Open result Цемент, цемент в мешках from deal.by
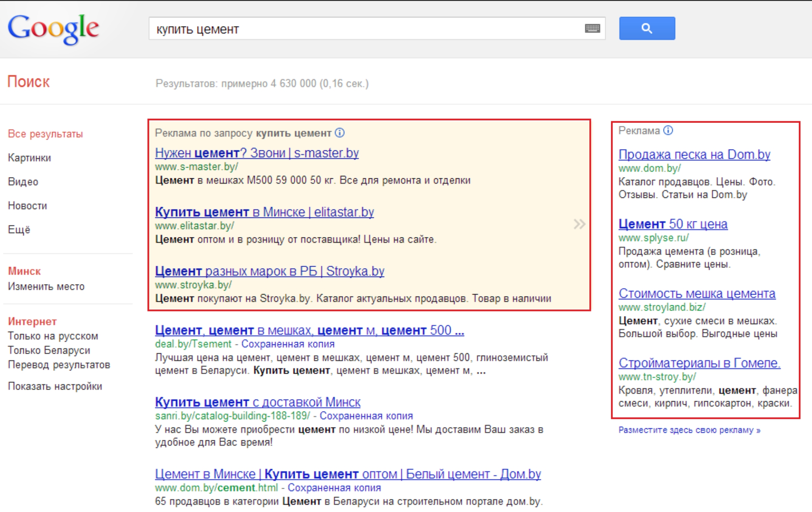The width and height of the screenshot is (812, 512). [x=309, y=330]
